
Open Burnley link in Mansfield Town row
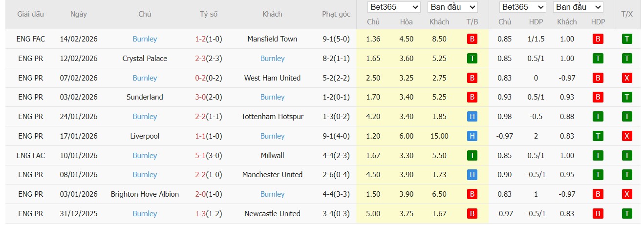(145, 39)
